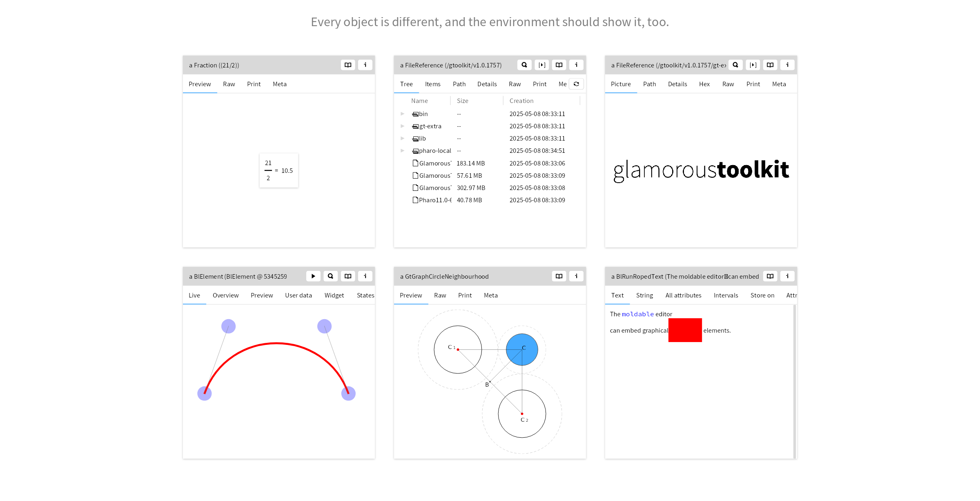Screen dimensions: 980x501
Task: Click the top-left purple control point
Action: point(228,326)
